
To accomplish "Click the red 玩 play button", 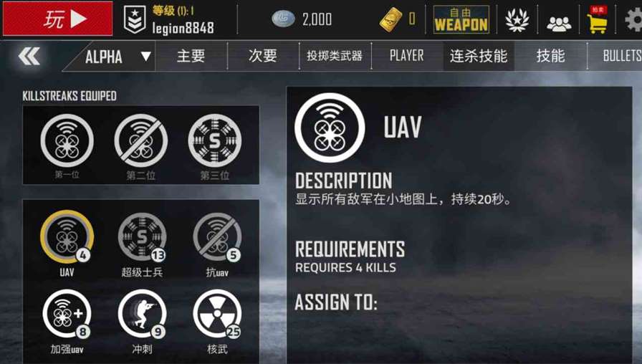I will pos(58,19).
